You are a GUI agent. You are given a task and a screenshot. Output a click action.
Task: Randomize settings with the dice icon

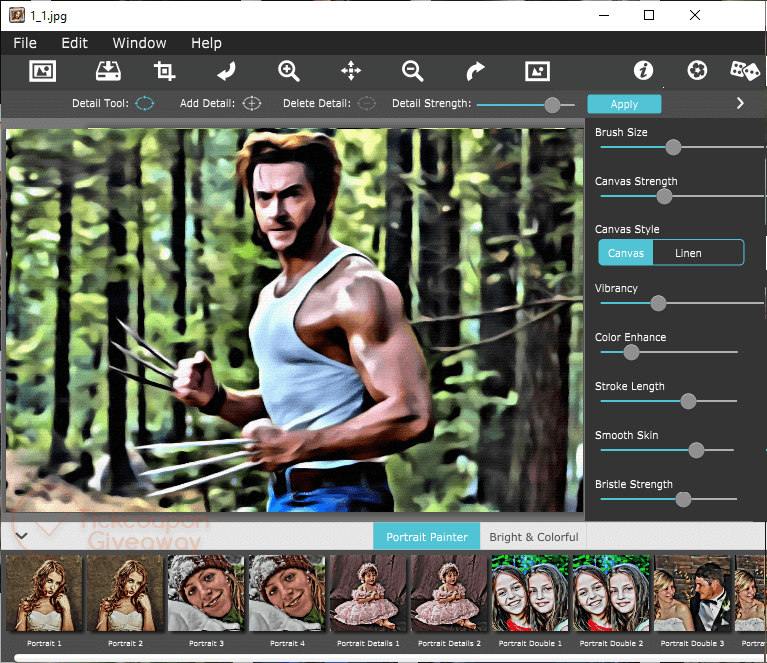point(744,71)
